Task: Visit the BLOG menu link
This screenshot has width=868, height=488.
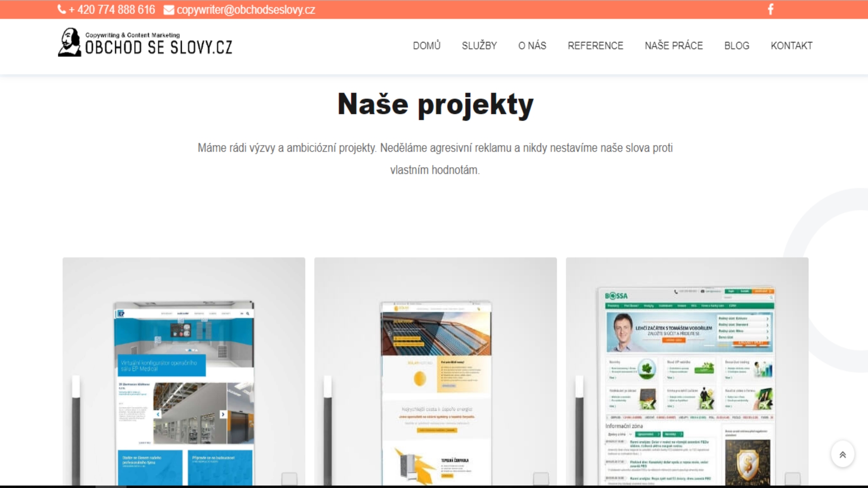Action: click(736, 46)
